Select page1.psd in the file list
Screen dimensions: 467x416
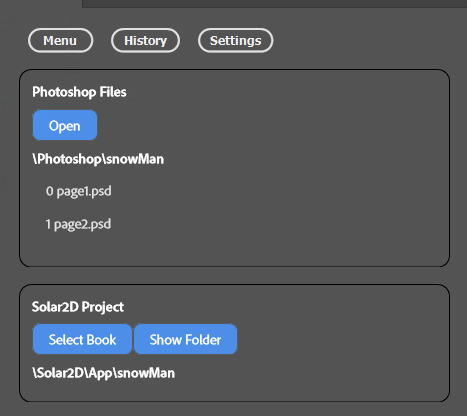tap(84, 191)
